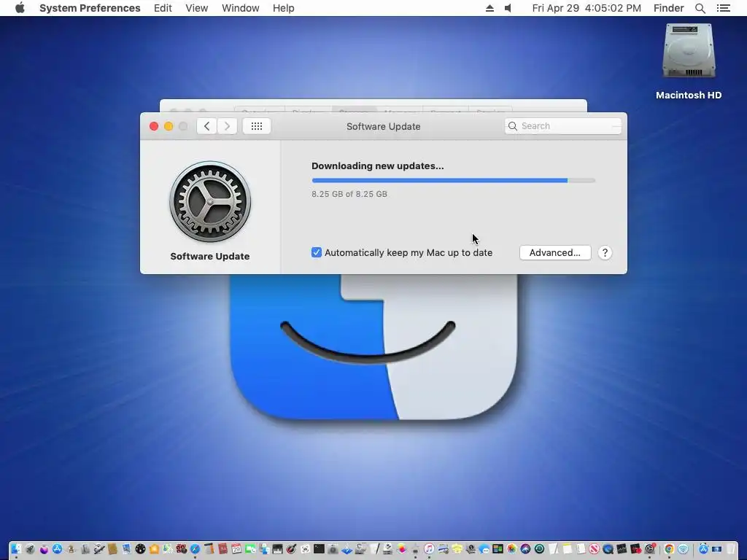Open Dashboard gauge in the Dock
The height and width of the screenshot is (560, 747).
tap(140, 549)
